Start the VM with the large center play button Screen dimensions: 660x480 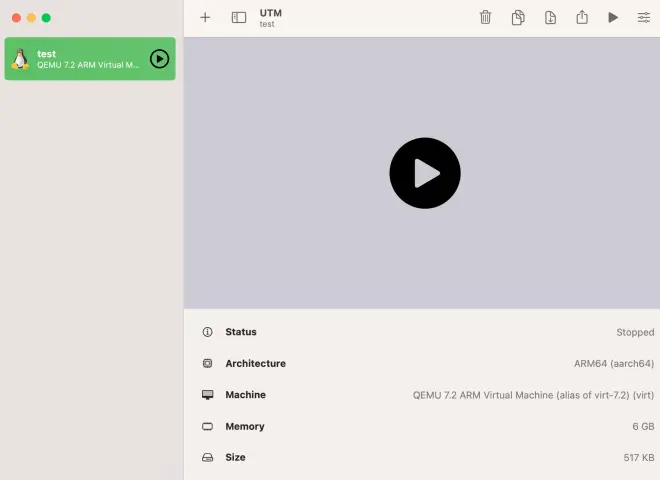pos(425,173)
